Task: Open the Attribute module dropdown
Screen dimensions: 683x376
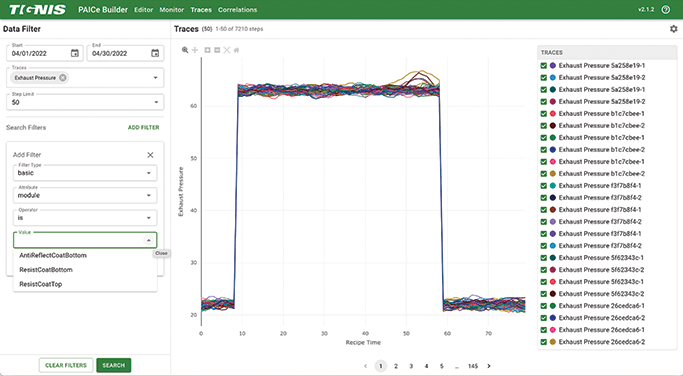Action: pyautogui.click(x=85, y=195)
